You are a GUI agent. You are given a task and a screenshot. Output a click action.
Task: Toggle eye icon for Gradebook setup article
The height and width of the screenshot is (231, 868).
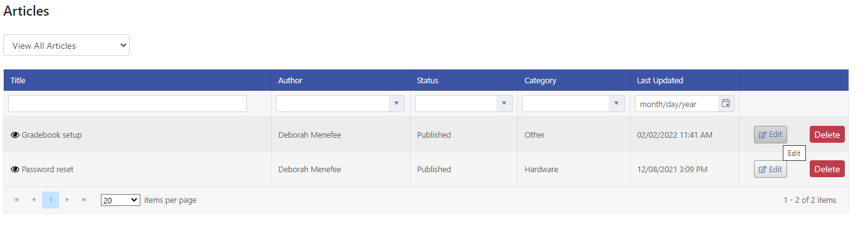click(15, 135)
